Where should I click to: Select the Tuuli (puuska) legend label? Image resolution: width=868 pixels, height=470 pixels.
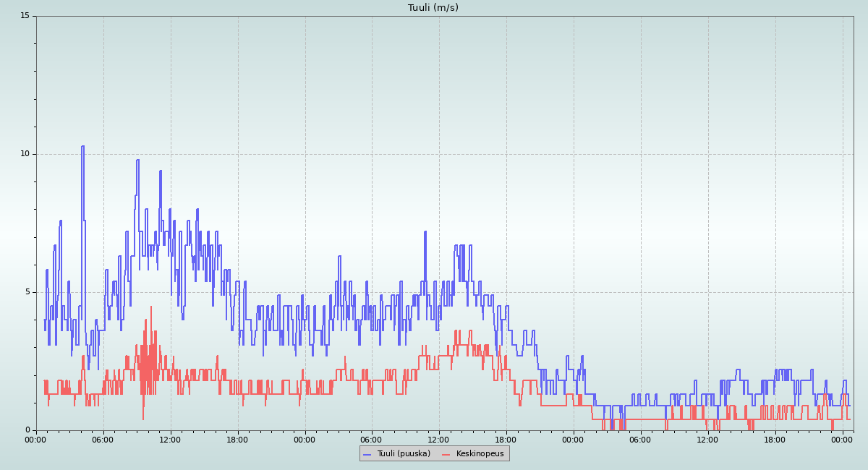point(404,453)
